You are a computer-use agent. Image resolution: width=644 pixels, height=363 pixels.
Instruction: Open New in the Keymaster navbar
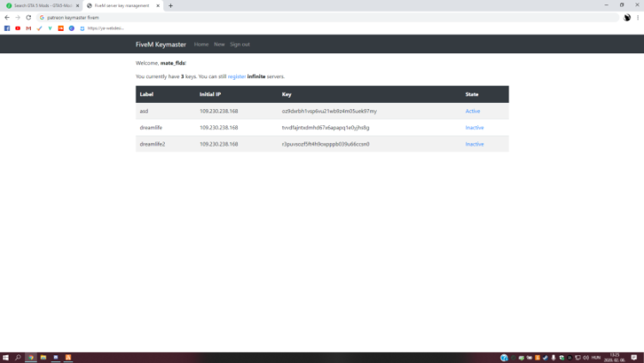[x=219, y=45]
